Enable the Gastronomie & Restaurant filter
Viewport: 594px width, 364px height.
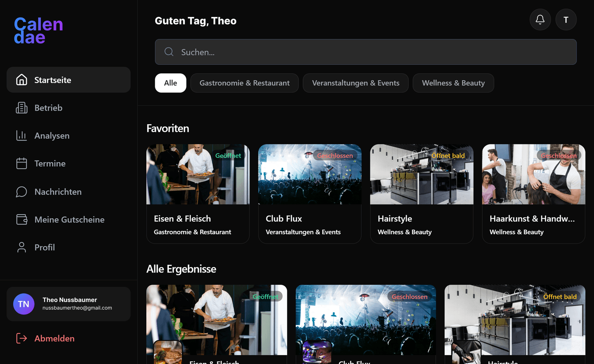click(244, 83)
